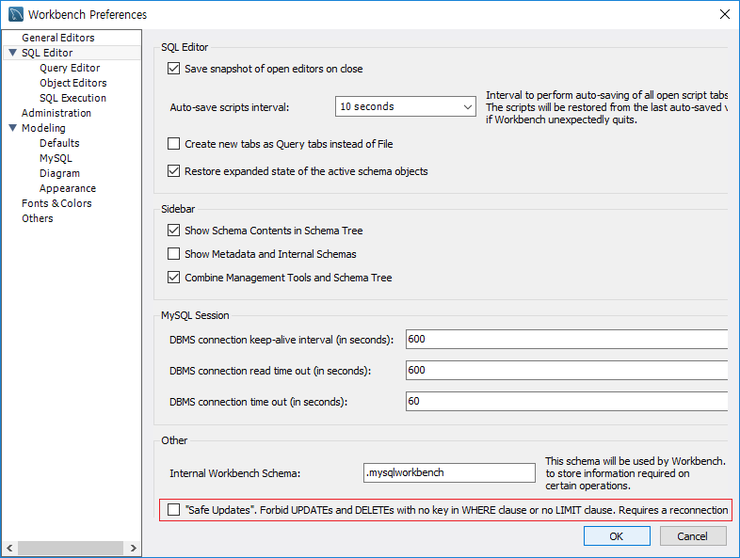The image size is (740, 558).
Task: Enable Show Metadata and Internal Schemas
Action: 174,254
